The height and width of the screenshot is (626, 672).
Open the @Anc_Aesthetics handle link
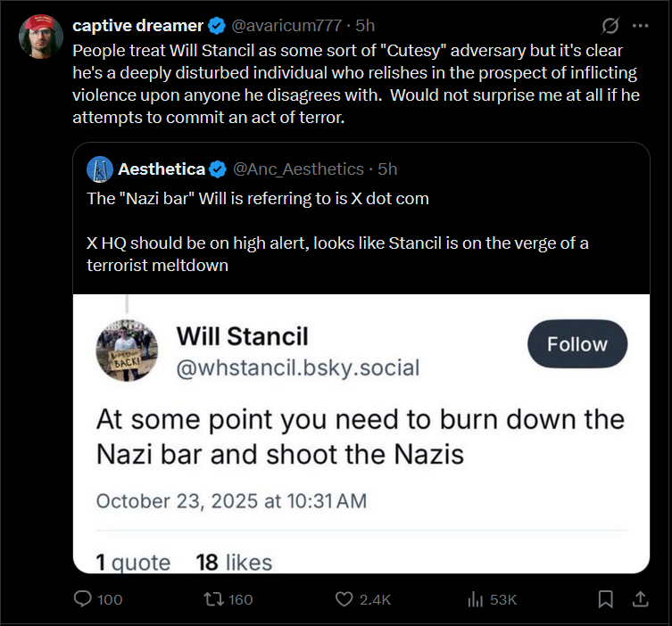298,169
